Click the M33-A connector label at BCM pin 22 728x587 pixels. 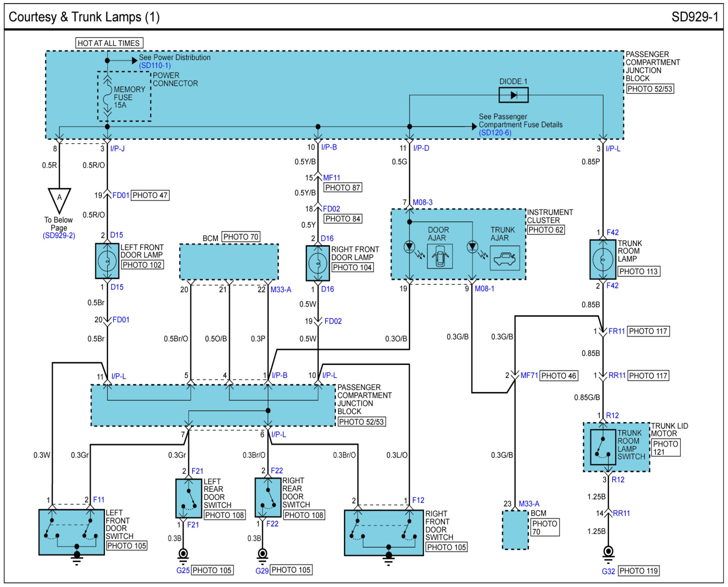pyautogui.click(x=281, y=289)
